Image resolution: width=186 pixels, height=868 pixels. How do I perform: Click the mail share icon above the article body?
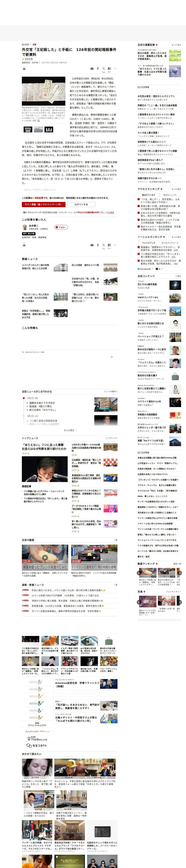[x=92, y=69]
